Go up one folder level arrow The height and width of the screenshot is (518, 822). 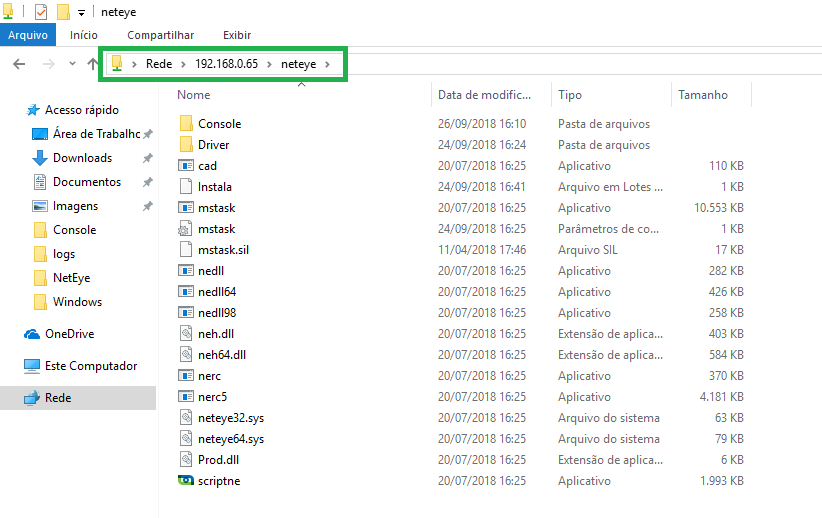[92, 64]
